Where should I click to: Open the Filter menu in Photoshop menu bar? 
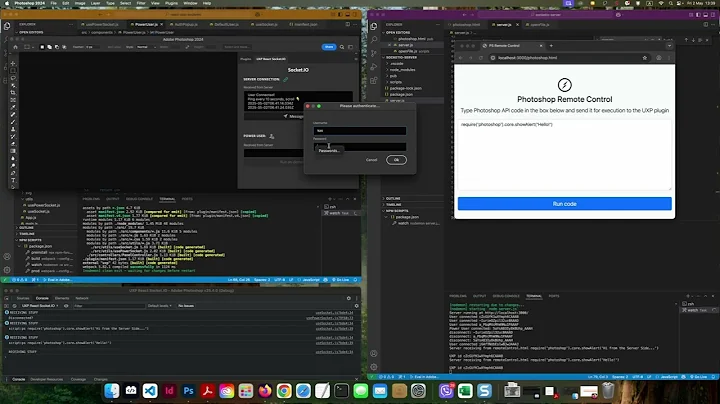click(x=141, y=3)
